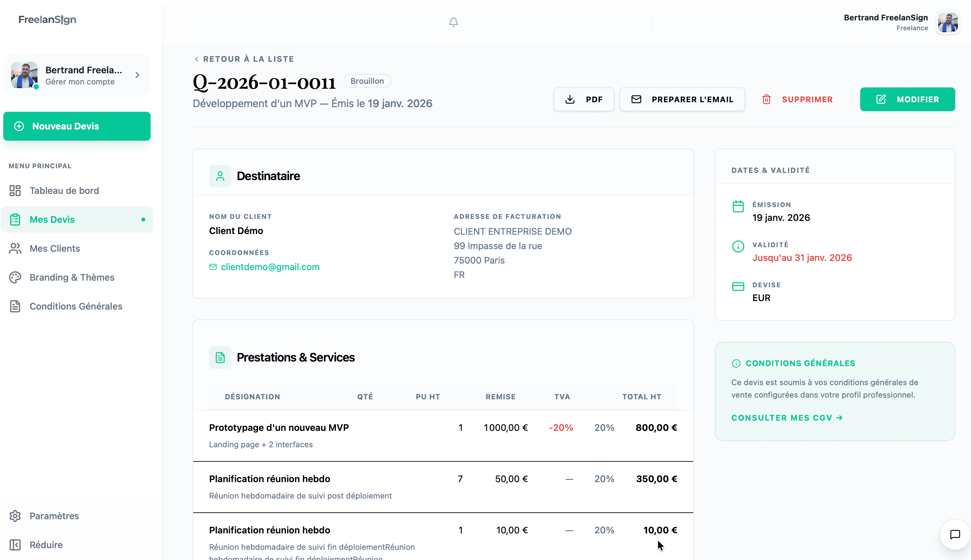Viewport: 971px width, 560px height.
Task: Go back using Retour à la liste
Action: coord(244,59)
